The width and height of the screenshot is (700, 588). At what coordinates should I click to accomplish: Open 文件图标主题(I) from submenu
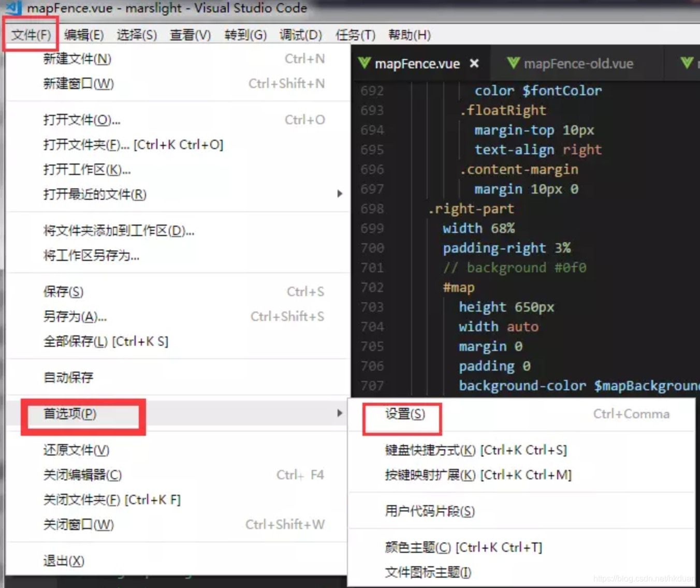(521, 572)
